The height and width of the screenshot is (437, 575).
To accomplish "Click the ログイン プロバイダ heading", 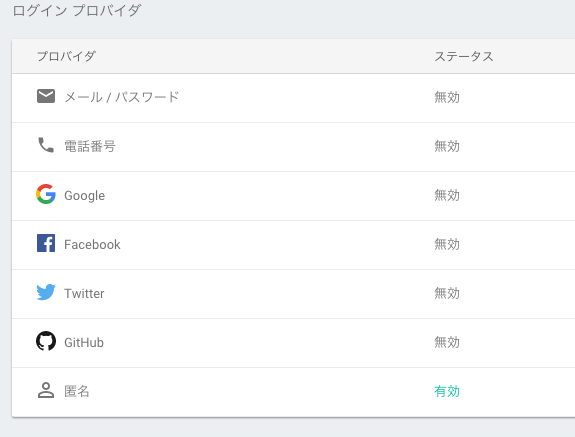I will pyautogui.click(x=77, y=10).
